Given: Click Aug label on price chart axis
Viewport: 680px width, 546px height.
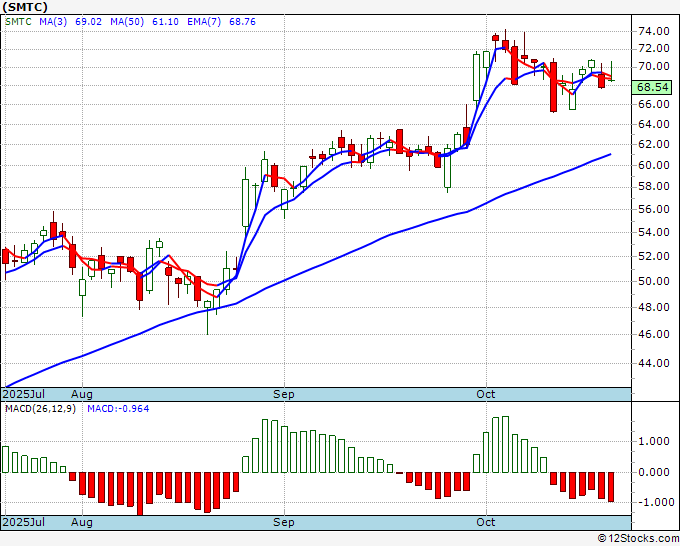Looking at the screenshot, I should coord(82,394).
